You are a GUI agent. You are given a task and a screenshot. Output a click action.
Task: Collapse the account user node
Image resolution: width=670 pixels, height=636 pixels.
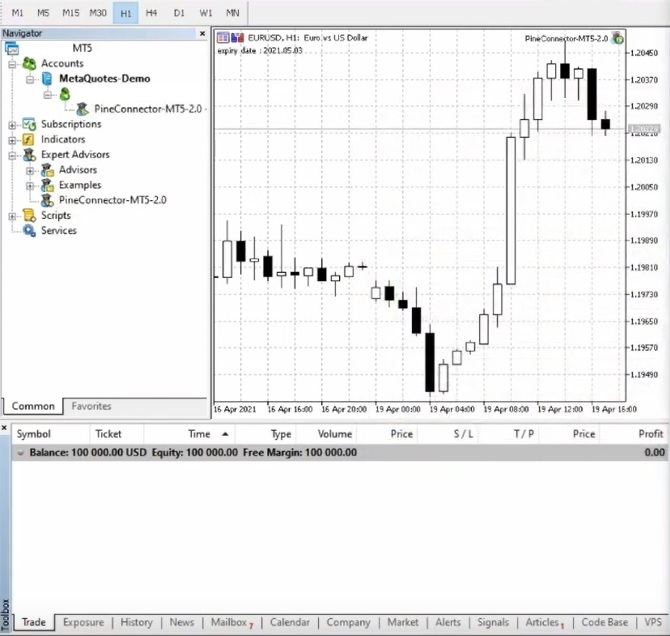48,94
